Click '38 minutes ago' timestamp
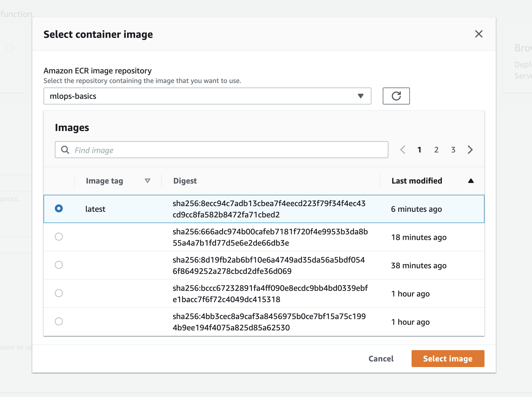 point(419,265)
